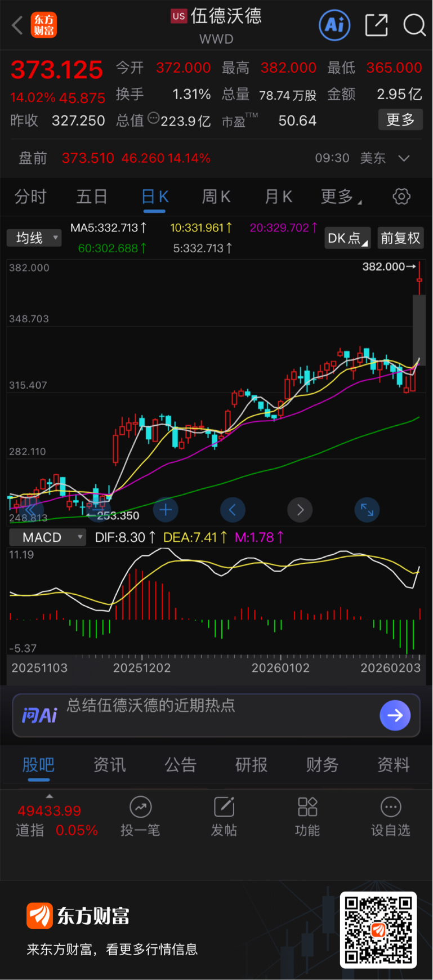Viewport: 433px width, 980px height.
Task: Expand the 道指 index bar arrow
Action: (50, 796)
